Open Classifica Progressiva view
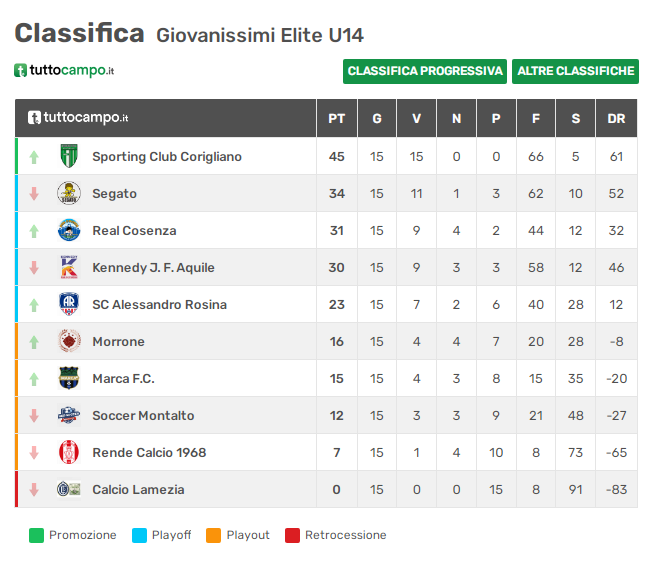The height and width of the screenshot is (566, 658). click(x=425, y=71)
